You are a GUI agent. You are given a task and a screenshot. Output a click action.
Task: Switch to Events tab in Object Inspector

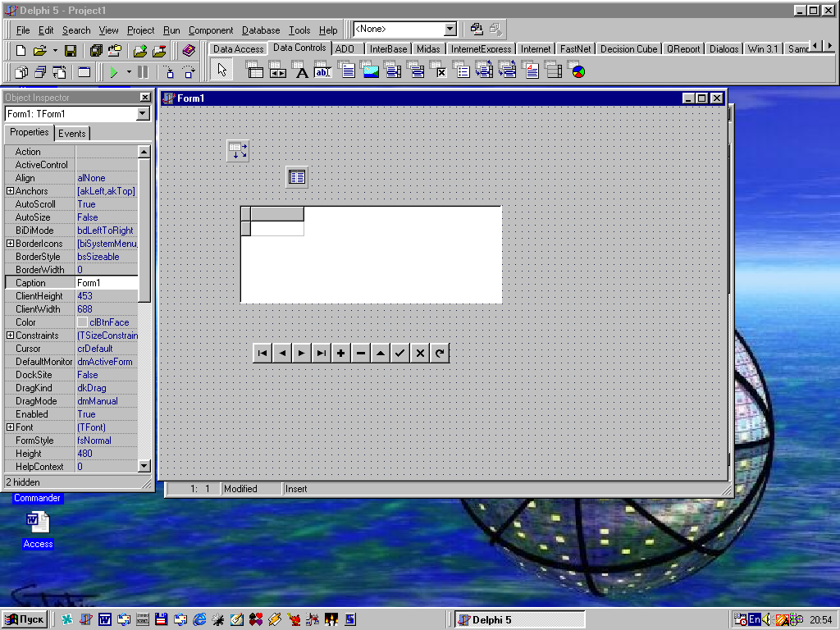(x=72, y=134)
